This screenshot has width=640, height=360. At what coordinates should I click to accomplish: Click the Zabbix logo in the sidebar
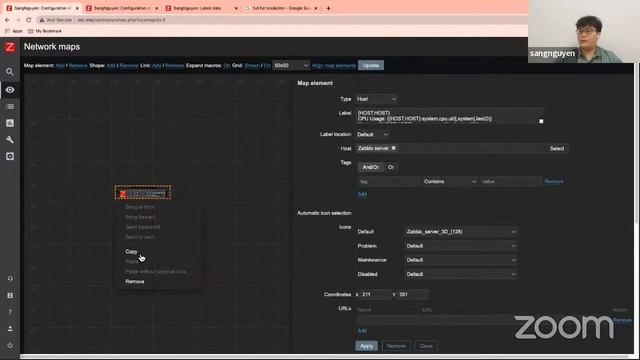[10, 47]
